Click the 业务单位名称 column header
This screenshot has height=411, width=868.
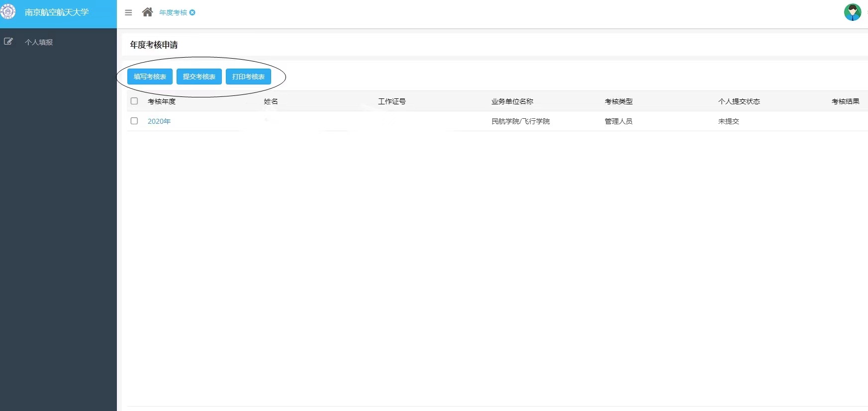[x=512, y=101]
